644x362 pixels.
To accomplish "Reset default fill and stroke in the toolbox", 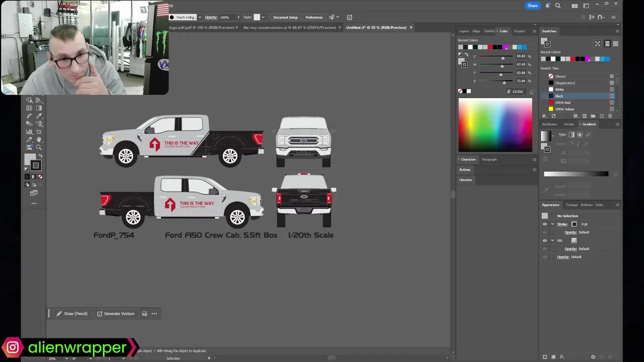I will [26, 169].
